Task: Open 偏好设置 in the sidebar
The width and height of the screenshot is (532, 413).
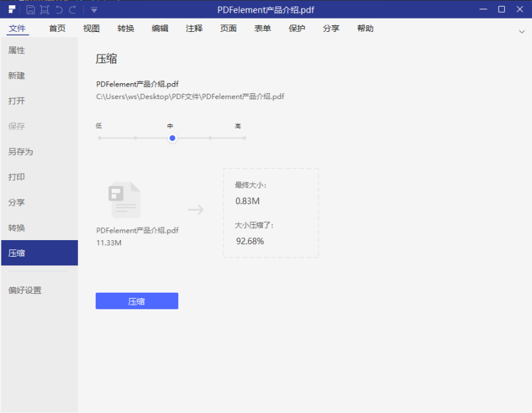Action: [x=39, y=290]
